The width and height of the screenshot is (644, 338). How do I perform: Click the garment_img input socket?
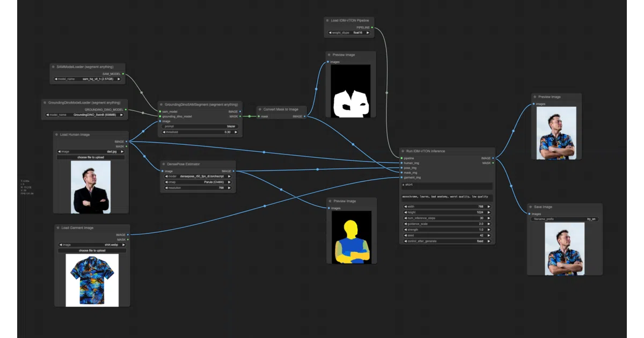point(401,178)
